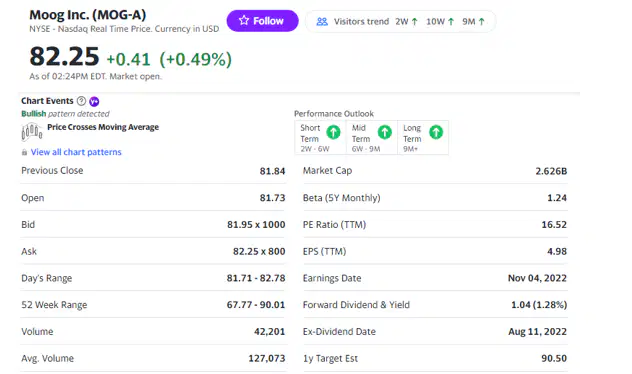Click the 2W visitors trend arrow
This screenshot has width=632, height=374.
(415, 22)
